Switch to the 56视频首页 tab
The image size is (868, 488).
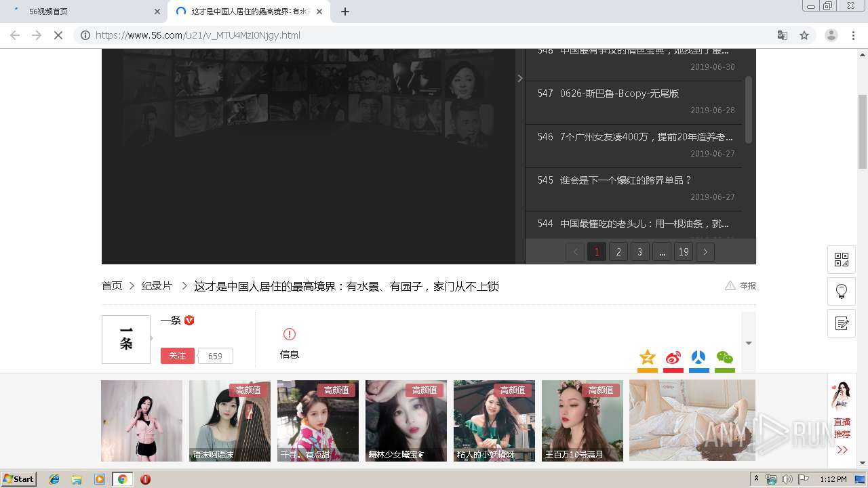click(83, 12)
